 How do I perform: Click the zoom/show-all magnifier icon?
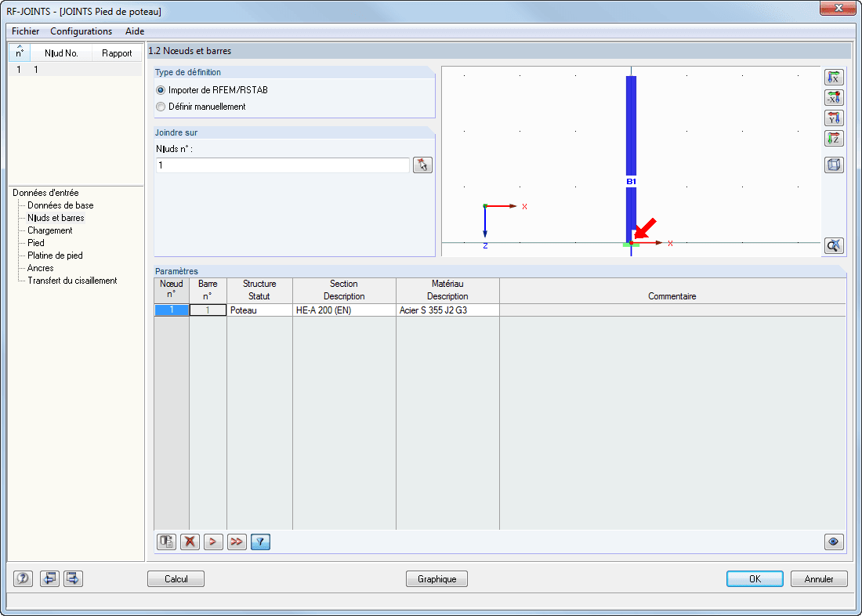[x=834, y=245]
